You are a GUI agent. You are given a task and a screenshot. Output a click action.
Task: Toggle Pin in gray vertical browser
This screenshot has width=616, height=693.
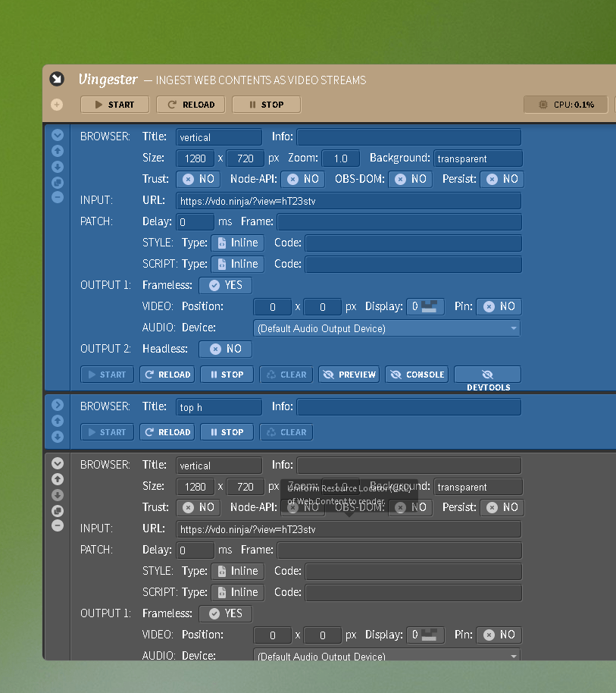499,635
